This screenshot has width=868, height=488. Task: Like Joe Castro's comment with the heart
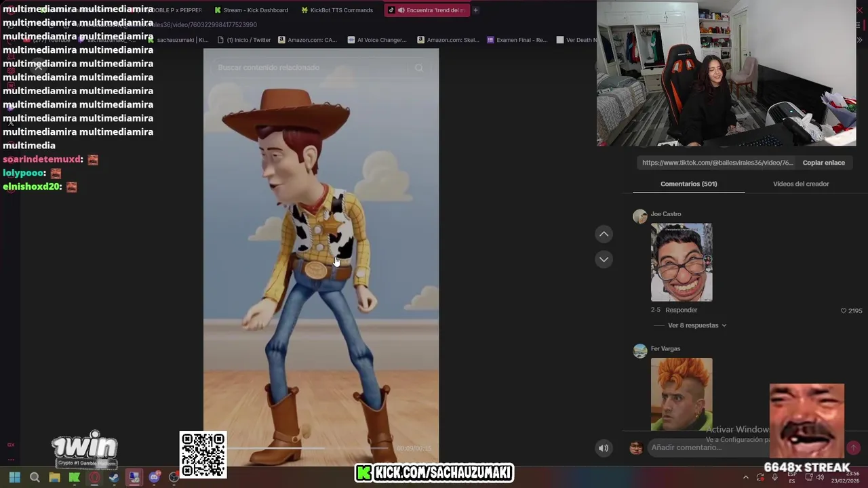[x=844, y=310]
